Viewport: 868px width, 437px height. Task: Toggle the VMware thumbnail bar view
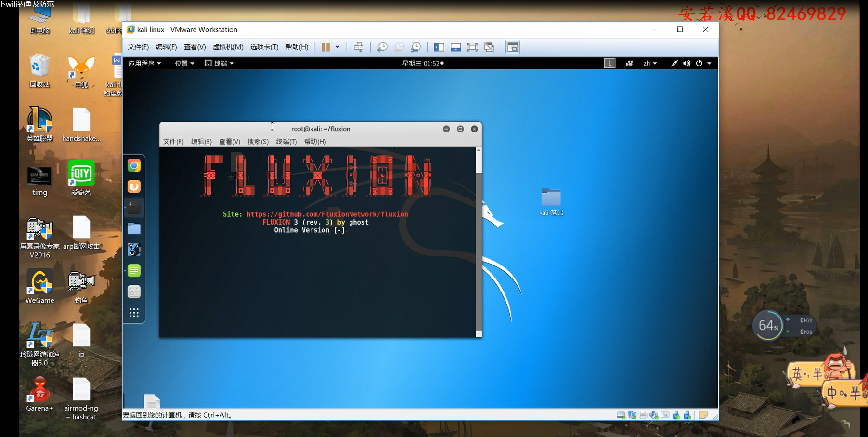click(455, 47)
